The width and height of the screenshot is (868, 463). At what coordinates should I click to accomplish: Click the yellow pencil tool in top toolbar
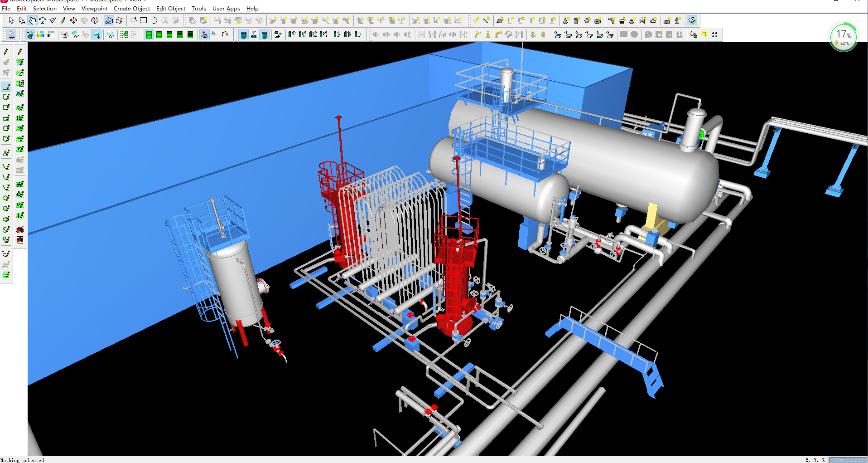pyautogui.click(x=63, y=20)
